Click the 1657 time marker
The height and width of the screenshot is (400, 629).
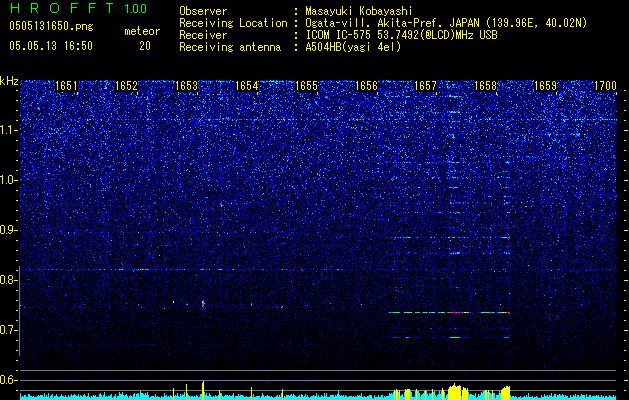[425, 85]
